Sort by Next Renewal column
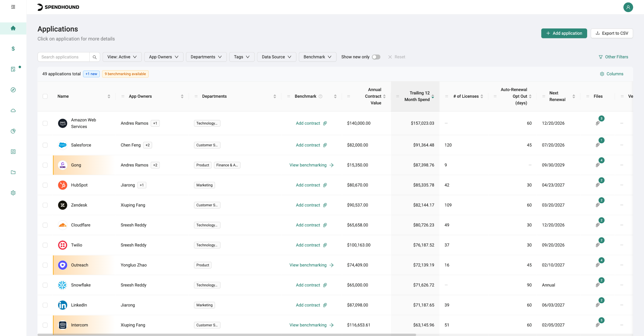The width and height of the screenshot is (644, 336). click(x=574, y=96)
